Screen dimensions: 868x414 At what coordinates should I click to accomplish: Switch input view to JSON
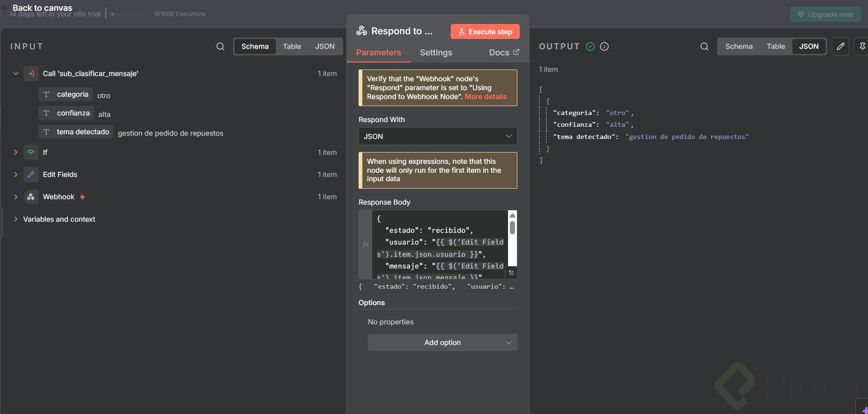[324, 46]
